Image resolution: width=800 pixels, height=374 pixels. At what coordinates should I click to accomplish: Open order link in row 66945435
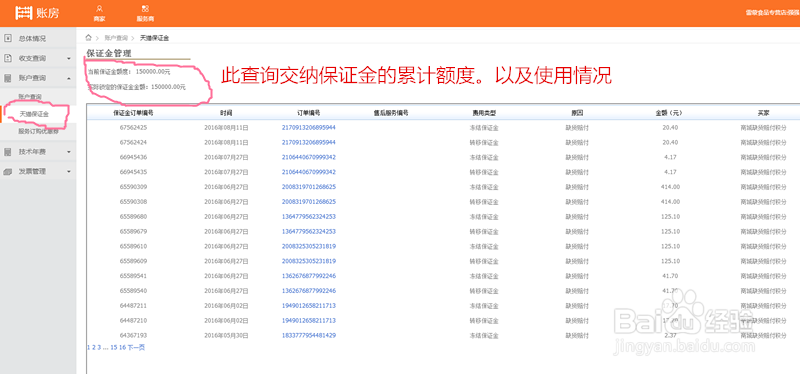[x=309, y=171]
